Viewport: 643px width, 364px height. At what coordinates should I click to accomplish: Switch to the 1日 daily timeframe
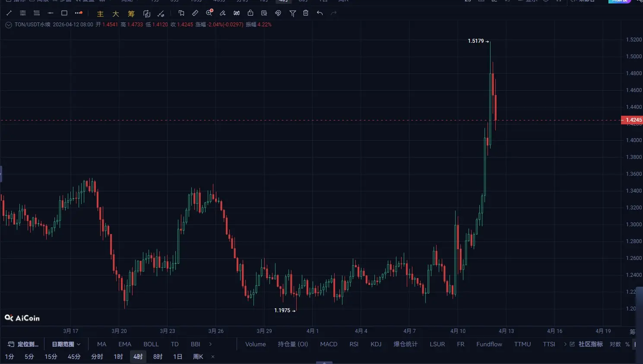(x=178, y=357)
